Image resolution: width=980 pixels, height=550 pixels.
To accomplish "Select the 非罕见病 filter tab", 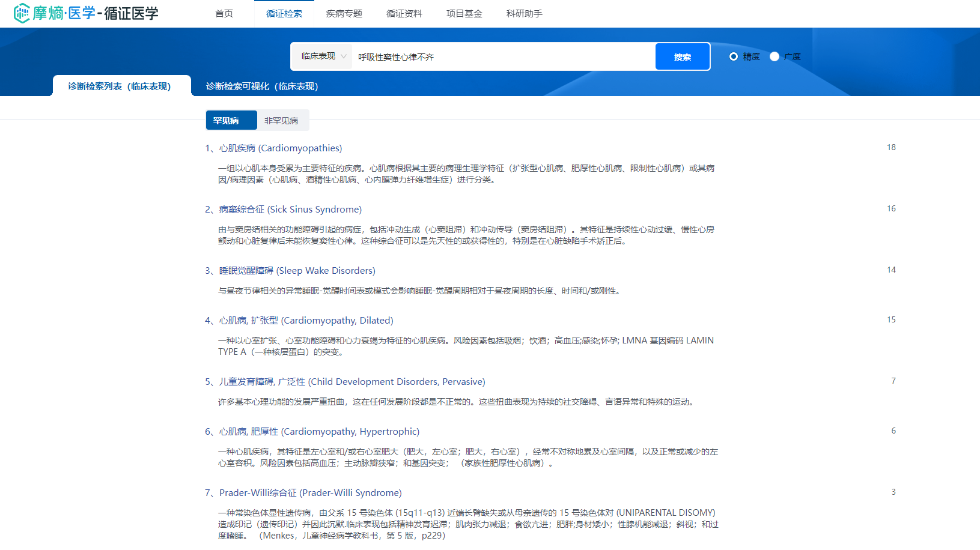I will [x=281, y=121].
